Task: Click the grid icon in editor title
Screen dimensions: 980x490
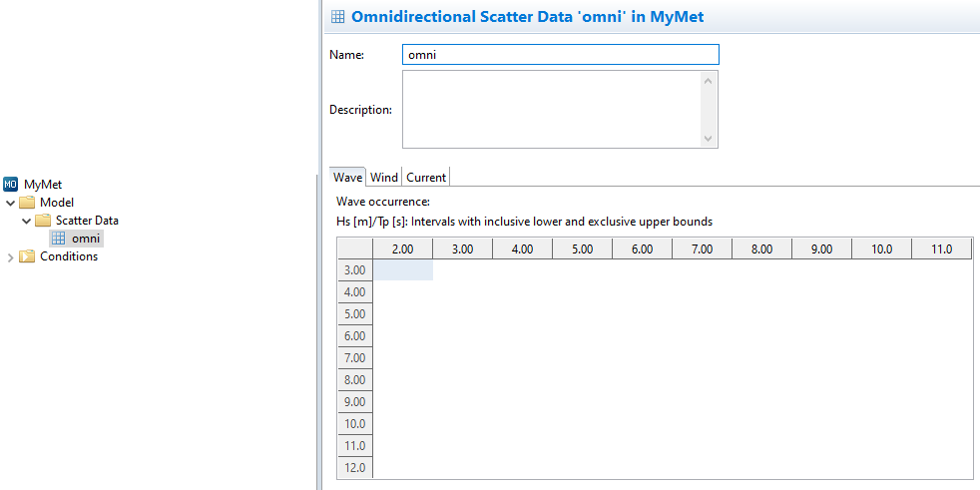Action: [x=337, y=16]
